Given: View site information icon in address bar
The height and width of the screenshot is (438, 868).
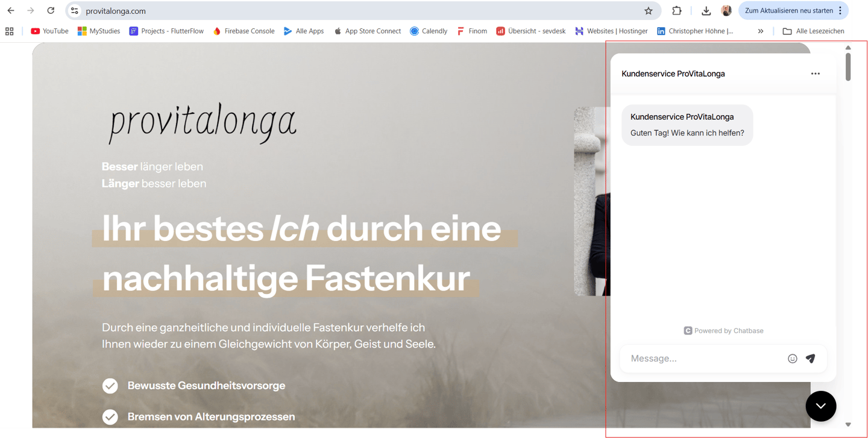Looking at the screenshot, I should 75,11.
